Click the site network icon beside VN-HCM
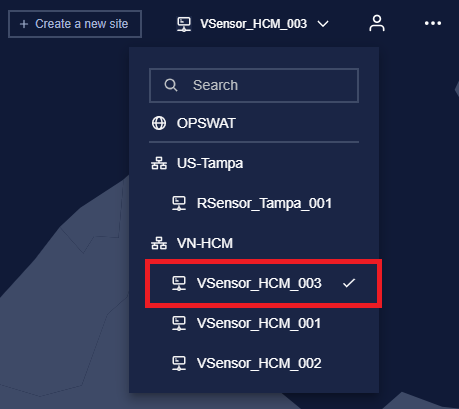Image resolution: width=459 pixels, height=409 pixels. pyautogui.click(x=159, y=243)
